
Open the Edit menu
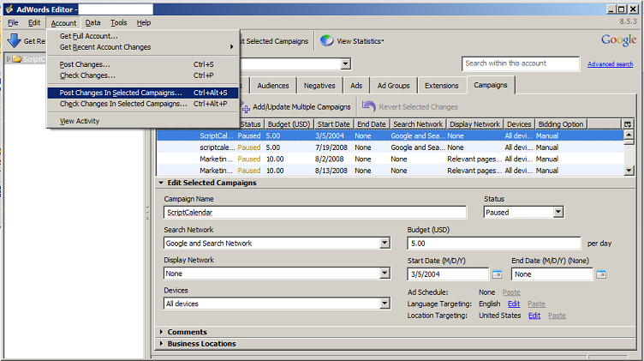[x=34, y=22]
